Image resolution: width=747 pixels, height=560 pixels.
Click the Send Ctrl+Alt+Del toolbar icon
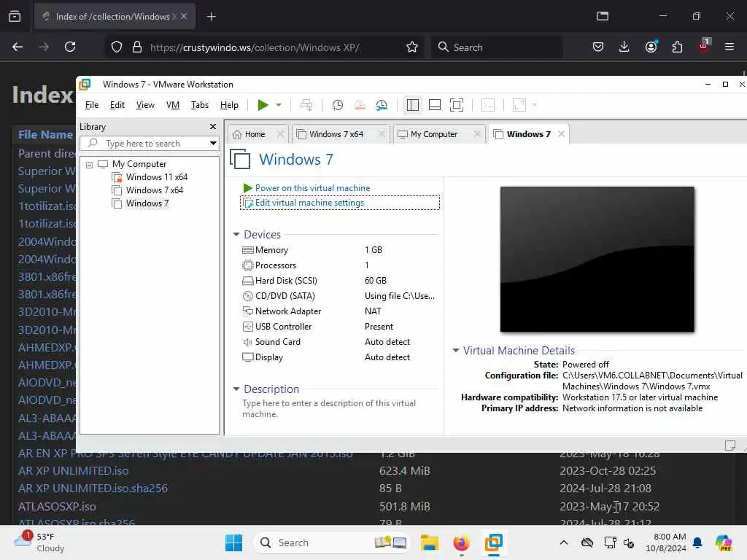[x=306, y=105]
